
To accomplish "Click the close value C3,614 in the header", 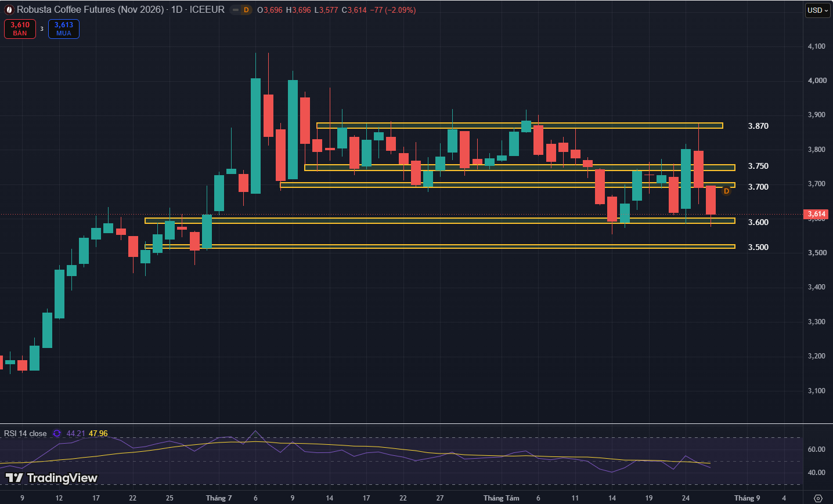I will pos(354,10).
